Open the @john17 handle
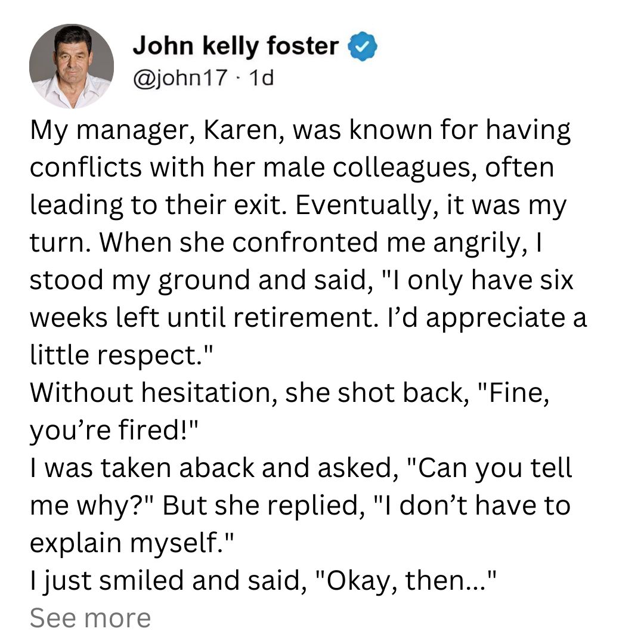Image resolution: width=644 pixels, height=644 pixels. 180,78
